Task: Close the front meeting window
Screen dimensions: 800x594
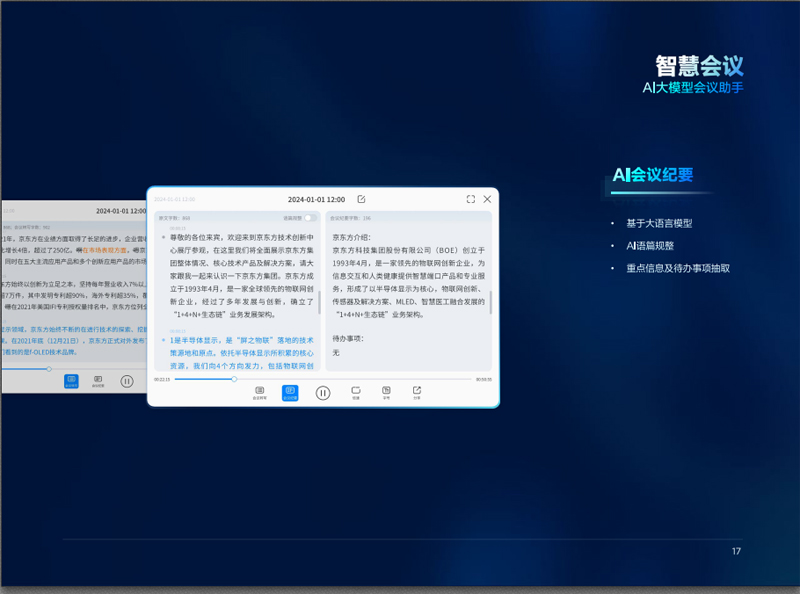Action: coord(487,200)
